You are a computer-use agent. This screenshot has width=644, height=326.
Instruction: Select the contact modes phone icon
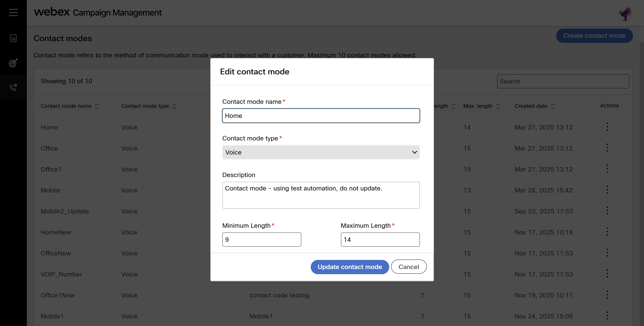click(x=13, y=87)
